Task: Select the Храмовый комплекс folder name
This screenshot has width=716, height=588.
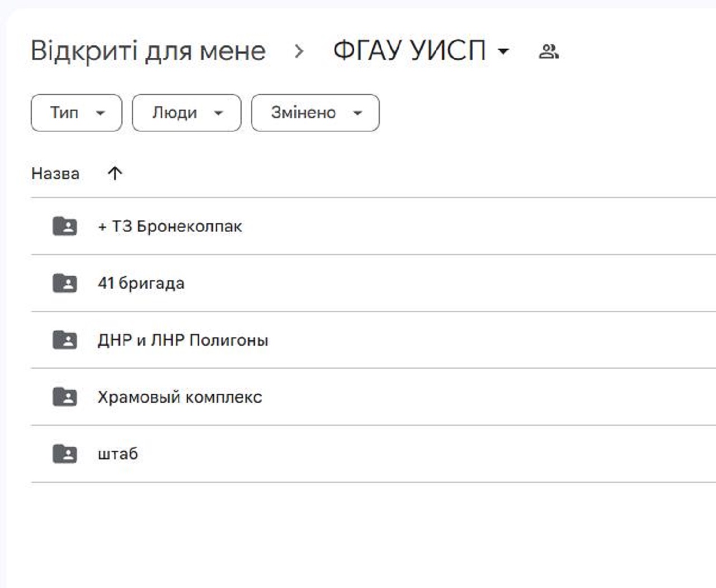Action: click(x=180, y=397)
